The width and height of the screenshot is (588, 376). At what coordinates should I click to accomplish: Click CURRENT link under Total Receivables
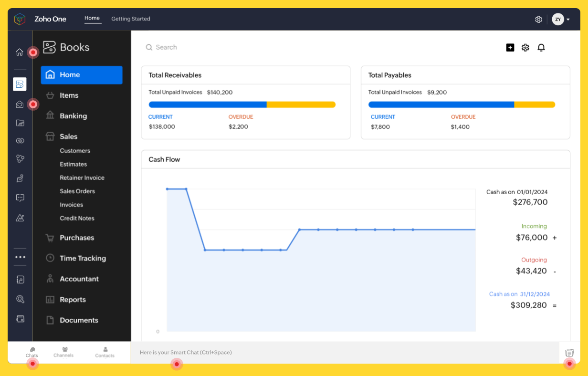[x=160, y=117]
